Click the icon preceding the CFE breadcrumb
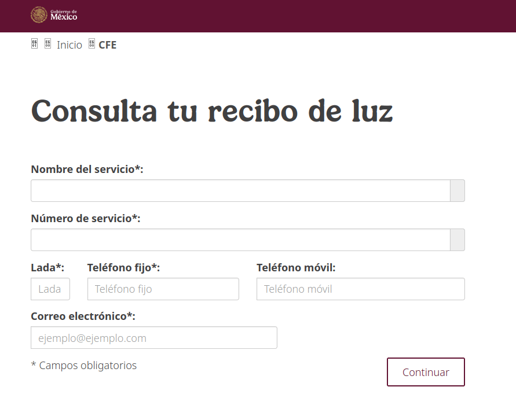The image size is (516, 420). 91,43
